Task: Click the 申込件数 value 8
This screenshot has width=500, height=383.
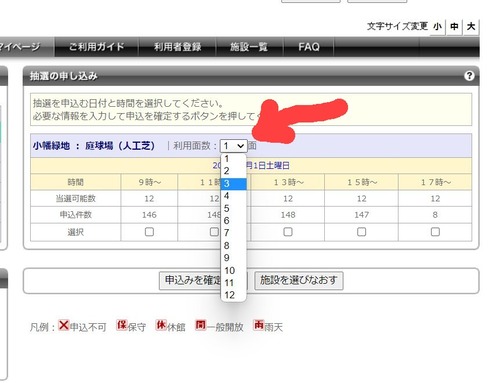Action: point(435,215)
